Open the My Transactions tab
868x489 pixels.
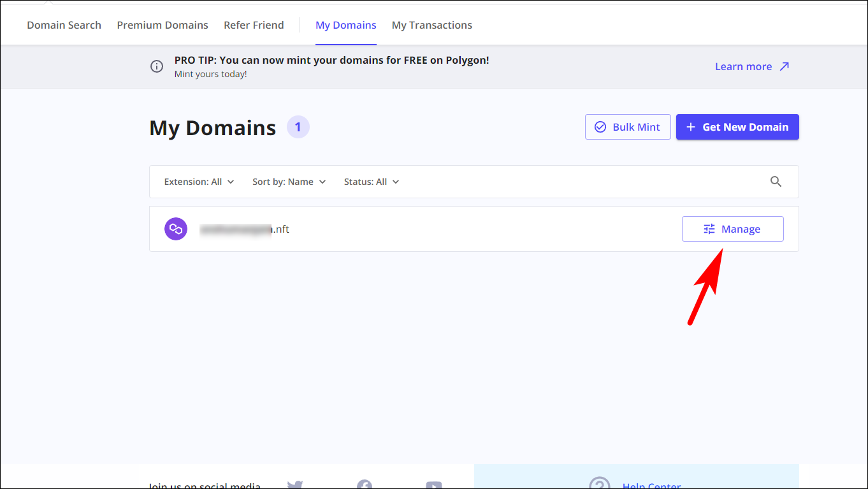[432, 25]
